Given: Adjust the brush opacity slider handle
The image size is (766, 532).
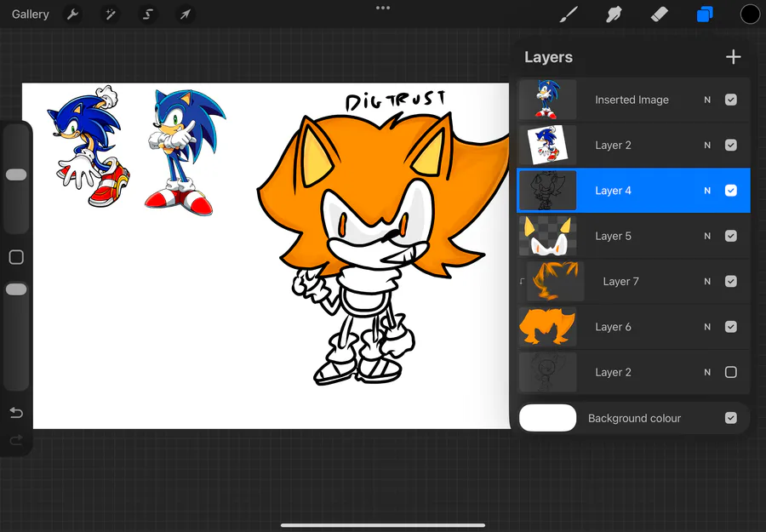Looking at the screenshot, I should pyautogui.click(x=16, y=289).
